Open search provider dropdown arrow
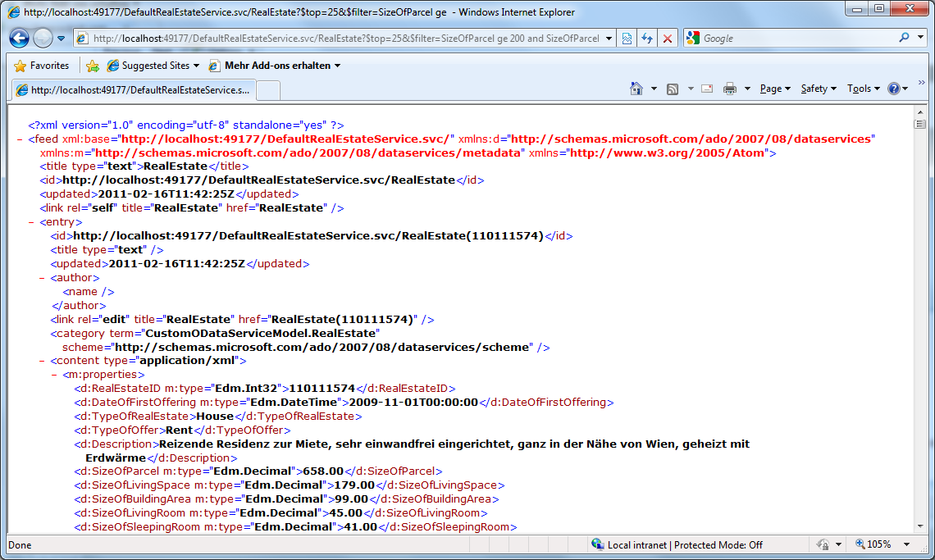Image resolution: width=935 pixels, height=560 pixels. pos(921,38)
